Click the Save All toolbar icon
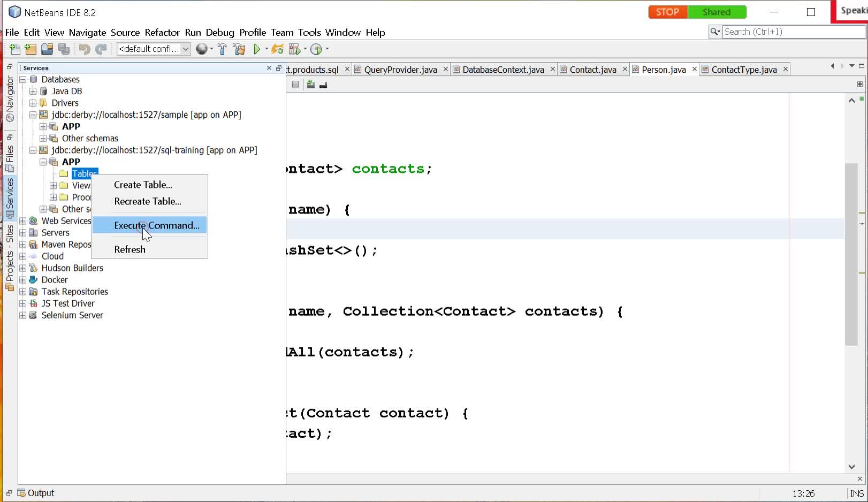The height and width of the screenshot is (502, 868). click(64, 49)
